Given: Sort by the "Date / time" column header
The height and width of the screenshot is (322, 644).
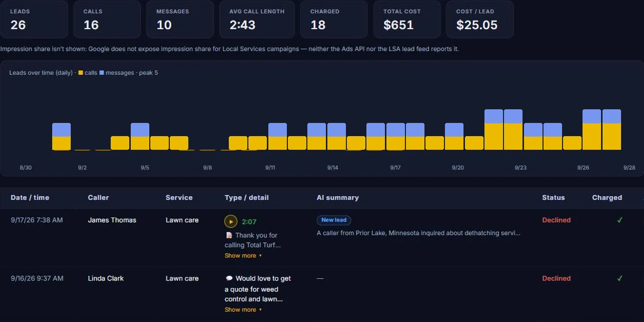Looking at the screenshot, I should point(30,198).
